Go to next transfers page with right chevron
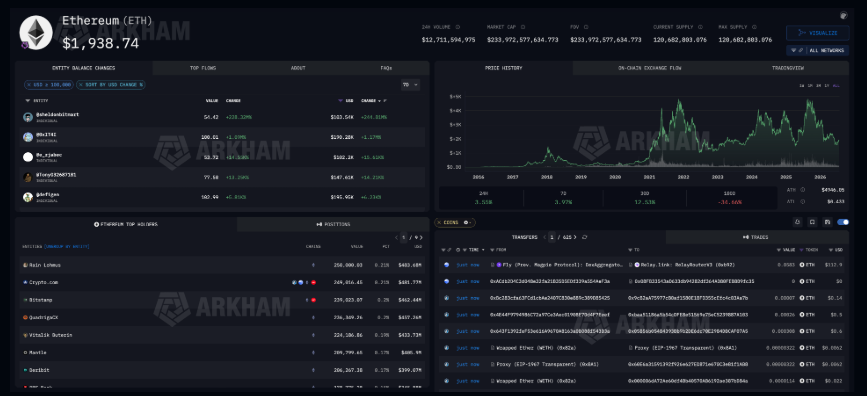The width and height of the screenshot is (867, 396). pos(576,237)
